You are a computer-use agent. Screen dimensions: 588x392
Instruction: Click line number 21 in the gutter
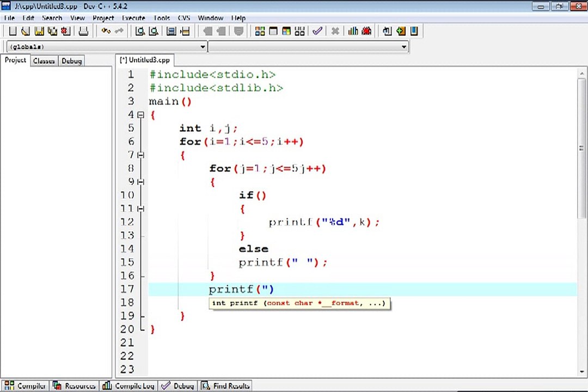pyautogui.click(x=127, y=343)
